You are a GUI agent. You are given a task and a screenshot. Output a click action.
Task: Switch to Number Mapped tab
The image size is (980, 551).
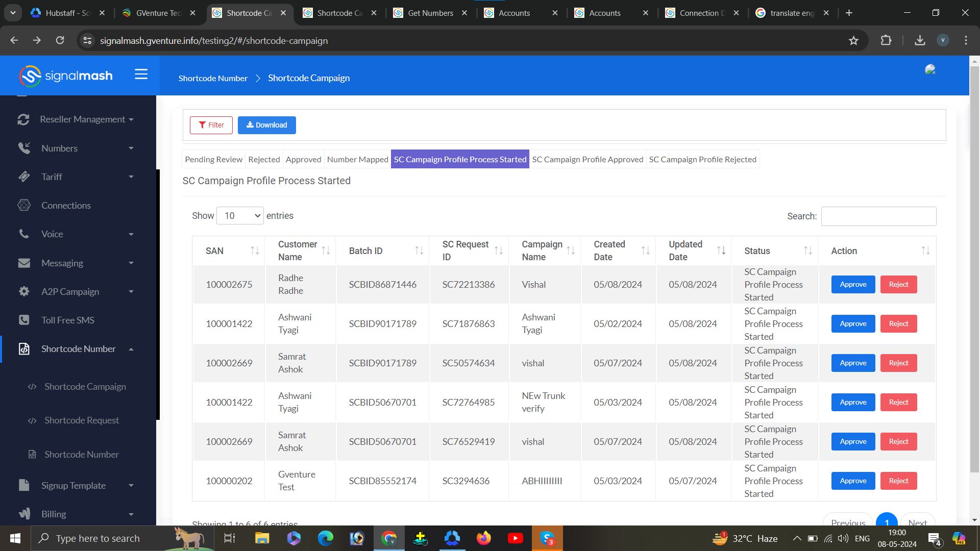(x=357, y=159)
